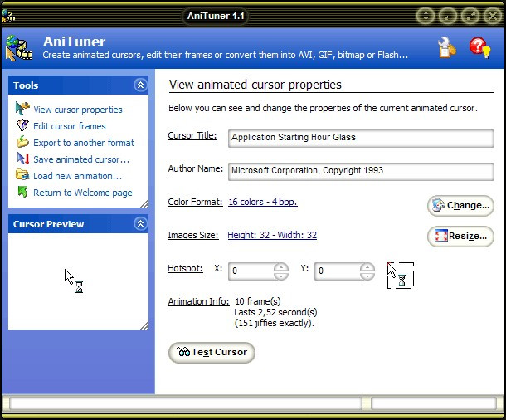Screen dimensions: 506x420
Task: Click the Edit cursor frames pencil icon
Action: click(x=22, y=125)
